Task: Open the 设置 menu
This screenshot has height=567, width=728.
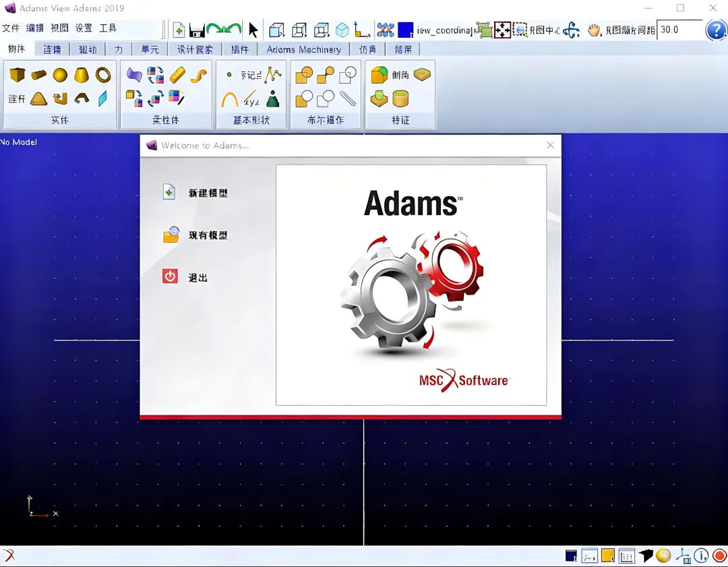Action: coord(84,28)
